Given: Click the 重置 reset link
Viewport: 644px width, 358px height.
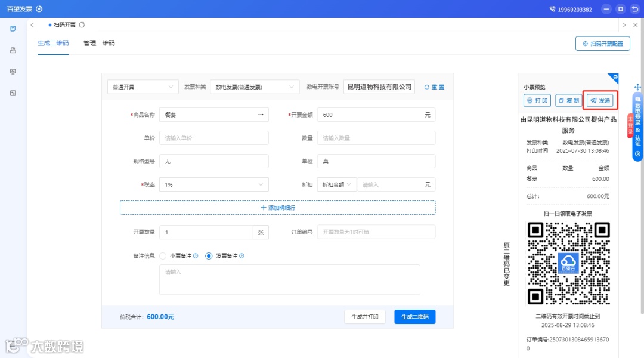Looking at the screenshot, I should click(434, 87).
